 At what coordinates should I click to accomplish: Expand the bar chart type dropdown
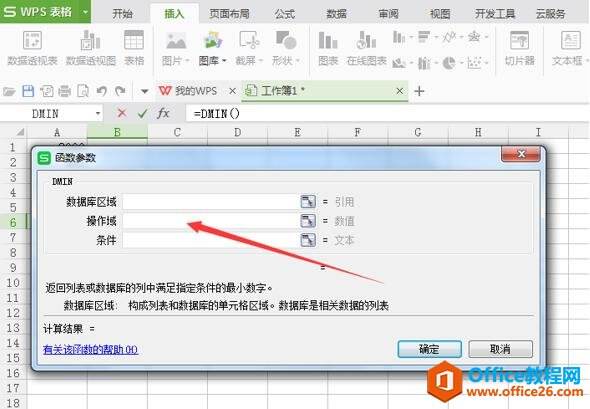coord(436,37)
